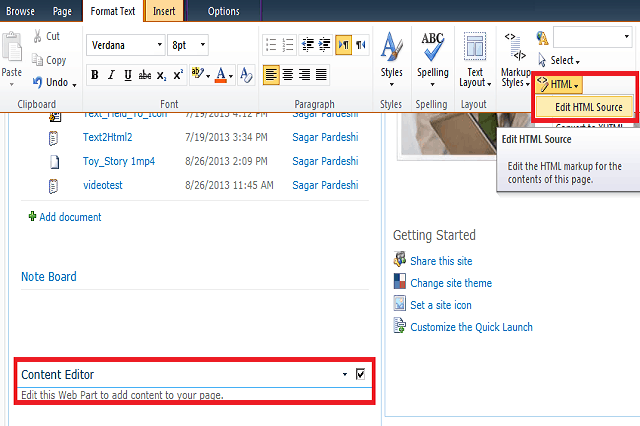Toggle left-to-right text direction

(343, 45)
